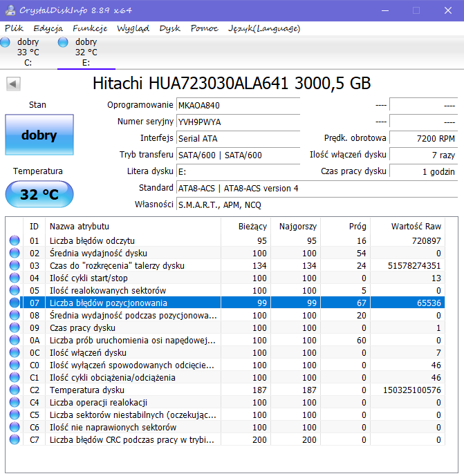464x476 pixels.
Task: Click the 'Wartość Raw' column header
Action: click(x=407, y=226)
